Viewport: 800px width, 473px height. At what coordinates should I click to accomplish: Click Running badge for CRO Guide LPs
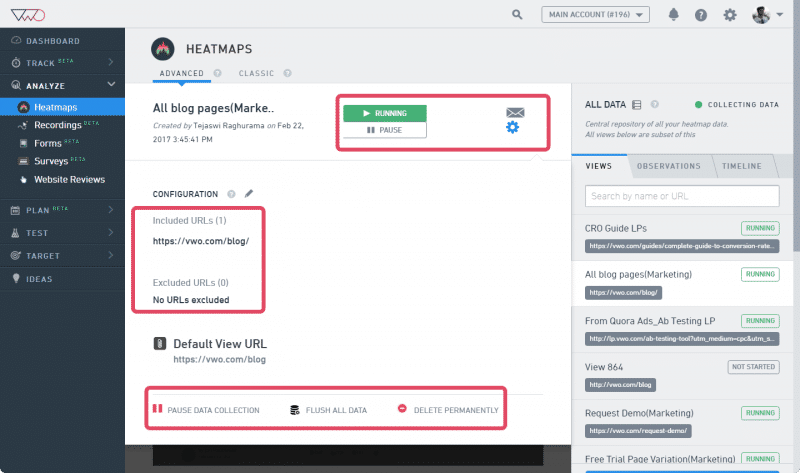coord(760,228)
